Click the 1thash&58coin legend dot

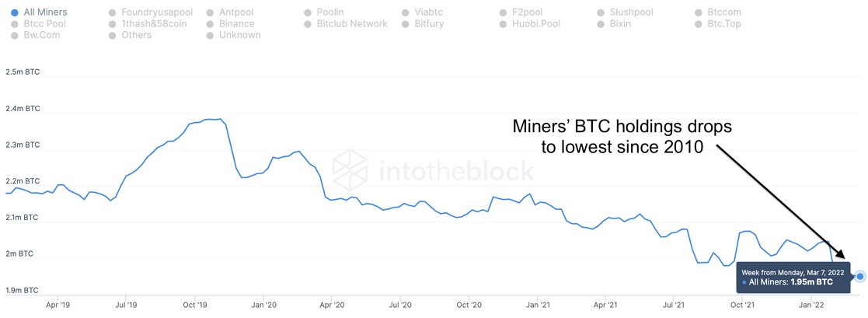[x=113, y=24]
